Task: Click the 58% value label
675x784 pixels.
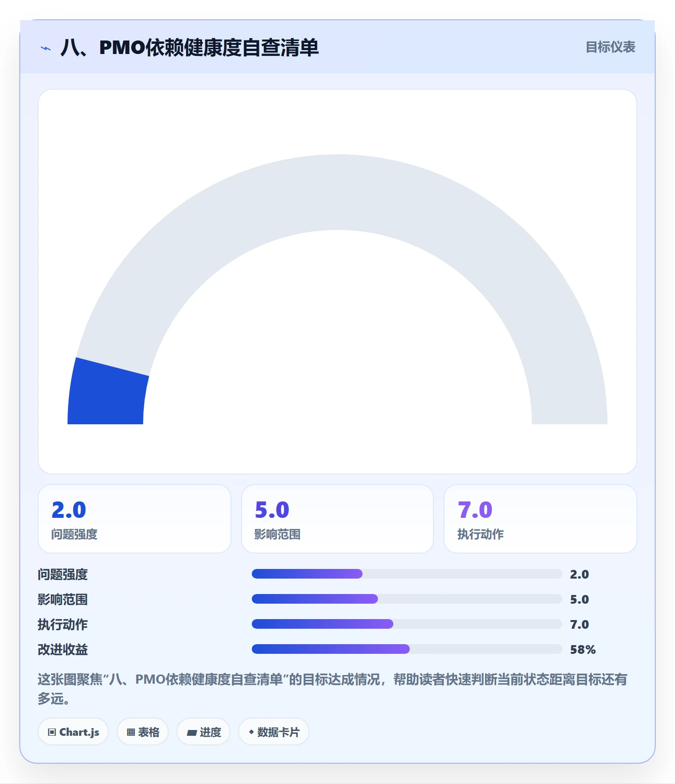Action: coord(583,649)
